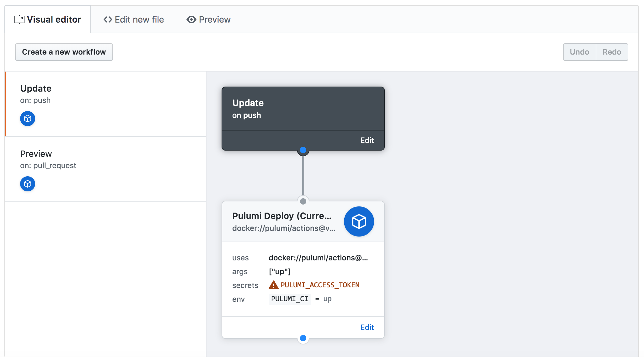This screenshot has height=357, width=644.
Task: Select the Preview workflow in sidebar
Action: point(106,169)
